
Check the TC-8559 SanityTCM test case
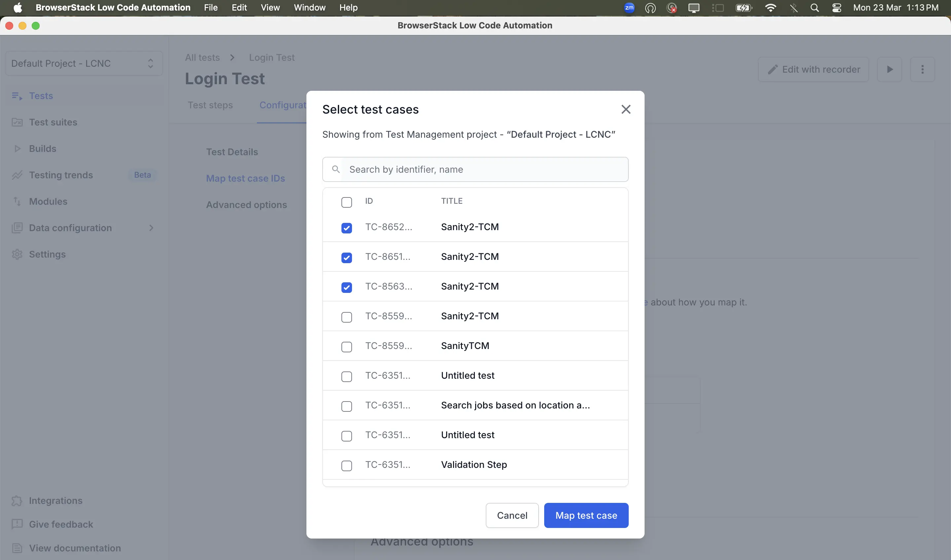click(346, 346)
